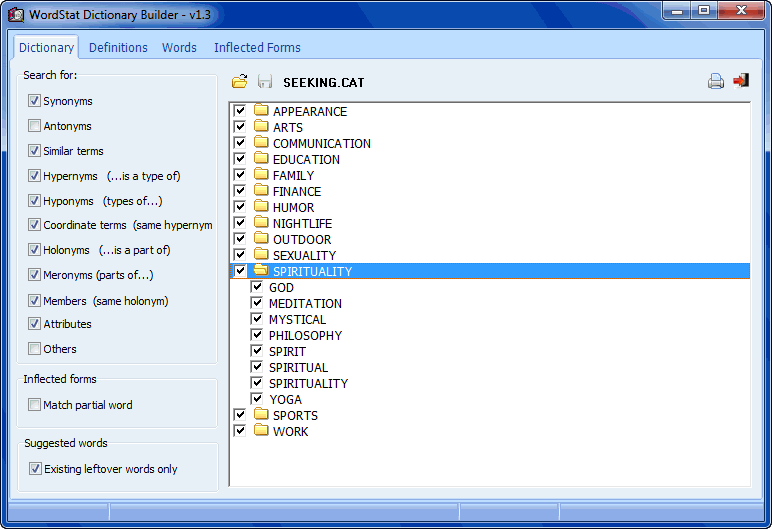Click the EDUCATION folder icon
772x529 pixels.
(x=261, y=158)
